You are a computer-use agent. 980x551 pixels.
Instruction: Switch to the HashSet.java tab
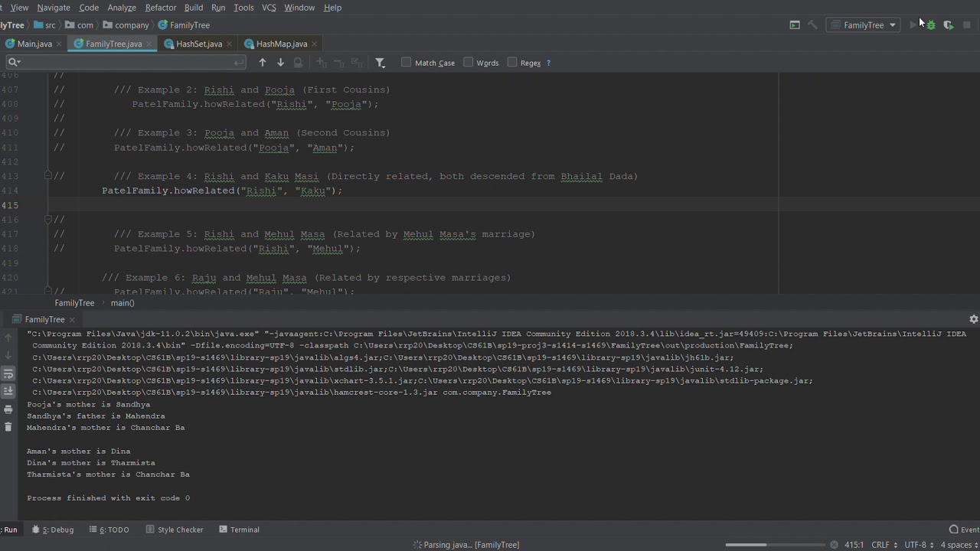198,44
